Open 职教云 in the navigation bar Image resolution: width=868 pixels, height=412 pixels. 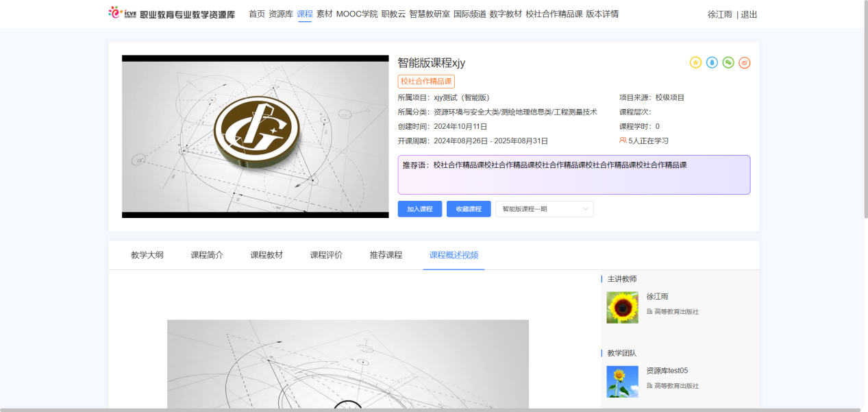[x=393, y=14]
